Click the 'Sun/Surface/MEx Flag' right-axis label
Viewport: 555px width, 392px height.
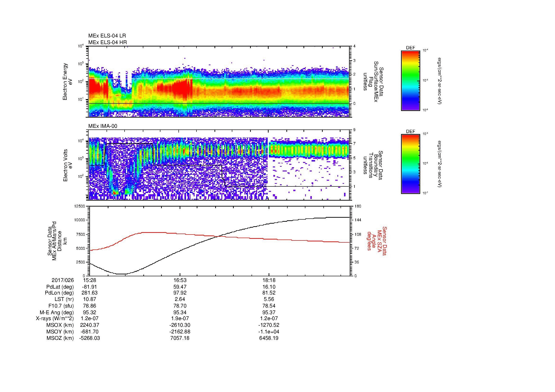pos(373,82)
